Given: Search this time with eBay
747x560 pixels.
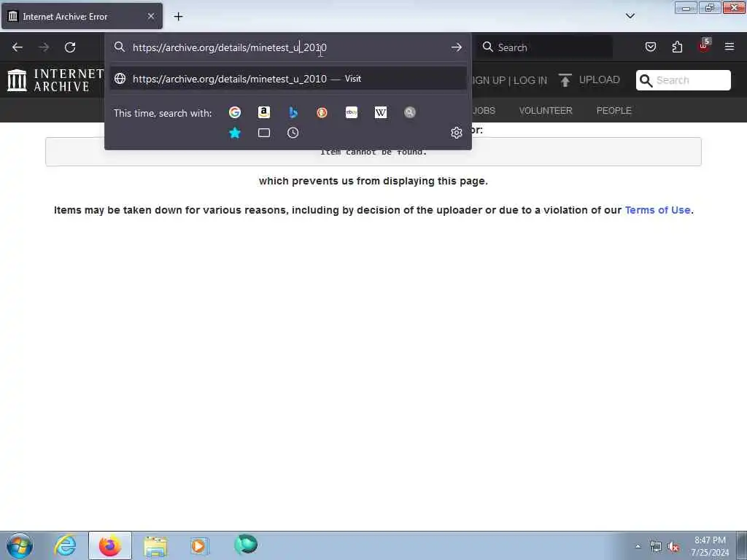Looking at the screenshot, I should [352, 112].
